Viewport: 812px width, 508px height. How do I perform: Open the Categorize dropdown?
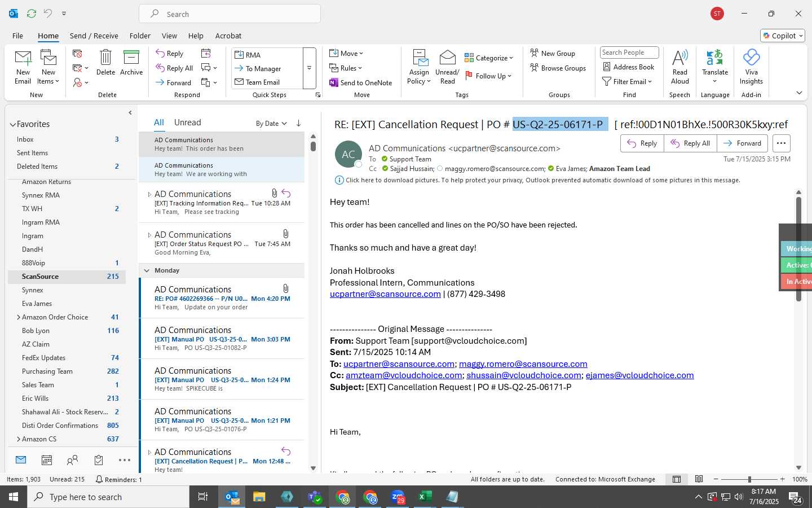[489, 58]
